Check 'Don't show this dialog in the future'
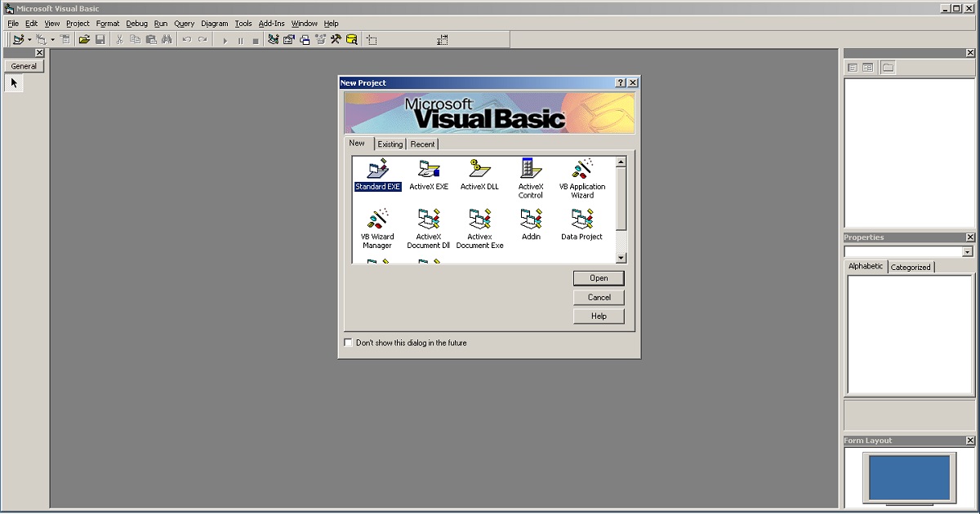 [349, 343]
